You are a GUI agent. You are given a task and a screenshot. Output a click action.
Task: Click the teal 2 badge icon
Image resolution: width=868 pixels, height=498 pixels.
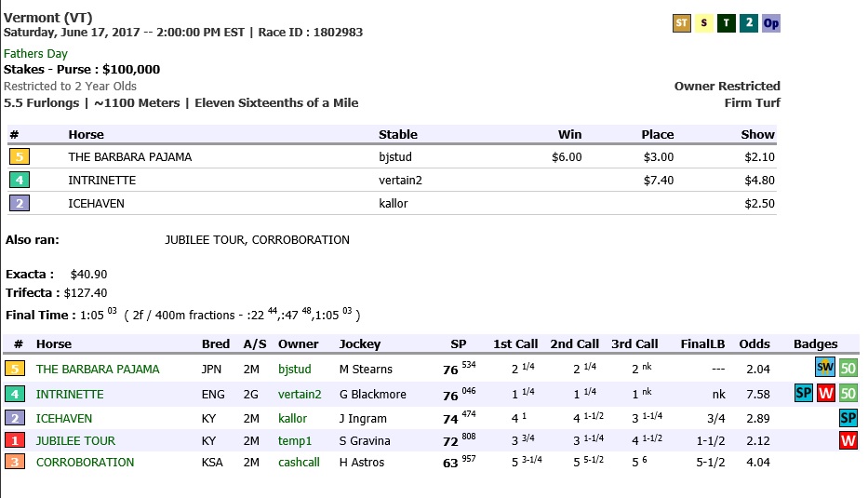point(748,23)
